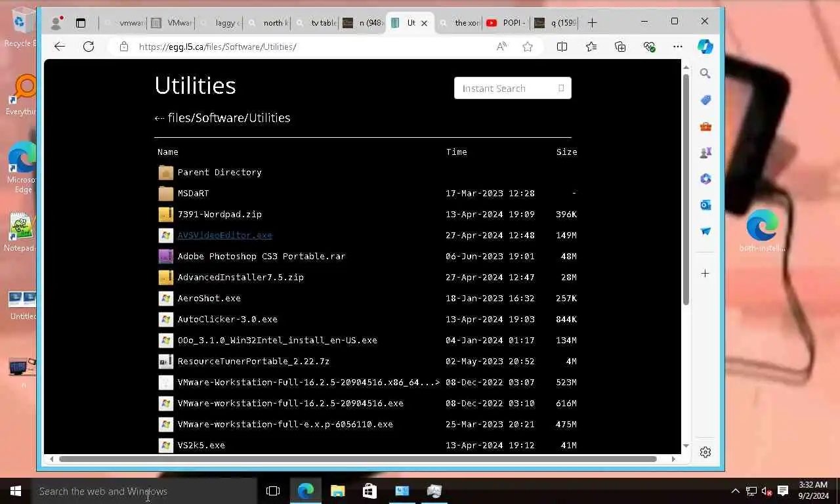Click the address bar URL
840x504 pixels.
click(217, 47)
